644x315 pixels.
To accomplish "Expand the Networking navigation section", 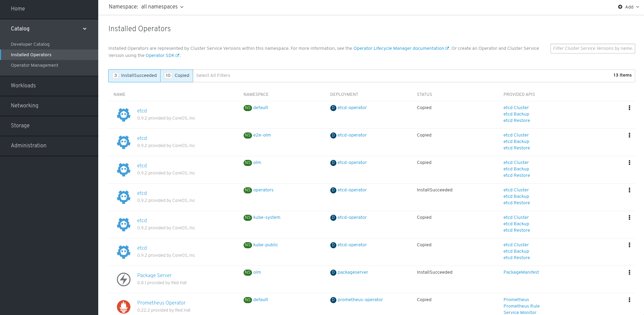I will pyautogui.click(x=49, y=106).
